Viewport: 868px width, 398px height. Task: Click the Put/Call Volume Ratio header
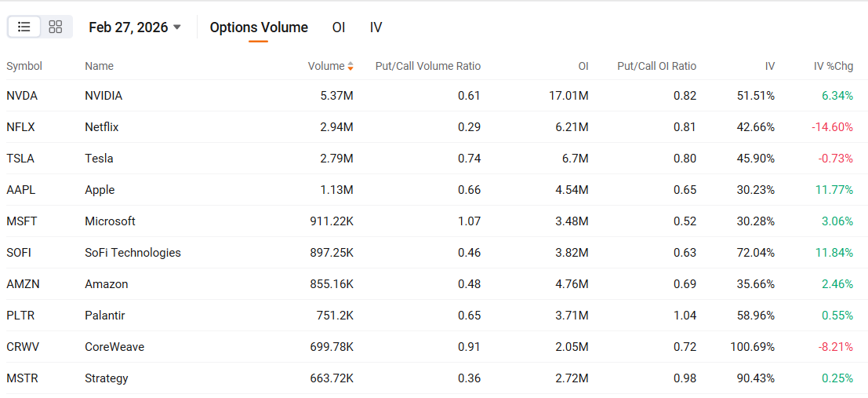[x=428, y=66]
